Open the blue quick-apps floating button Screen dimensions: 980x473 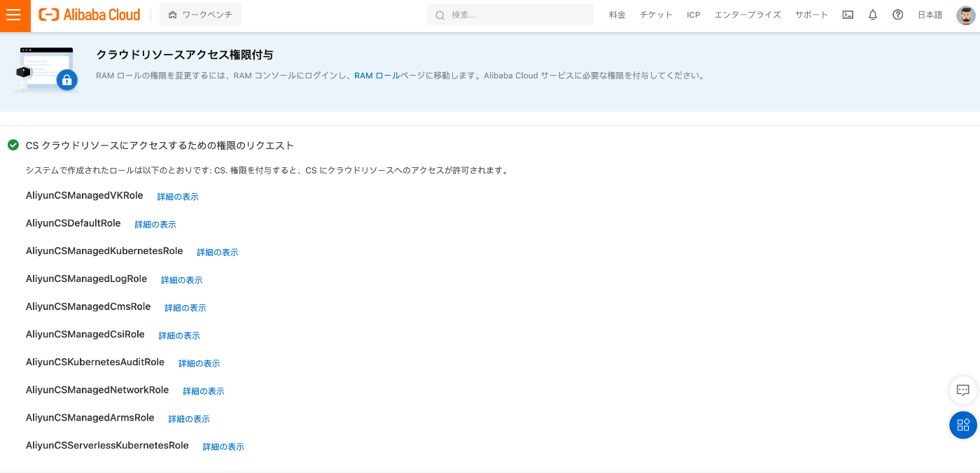[x=963, y=425]
